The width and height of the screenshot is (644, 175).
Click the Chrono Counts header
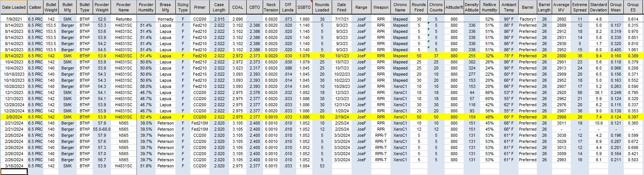point(436,7)
